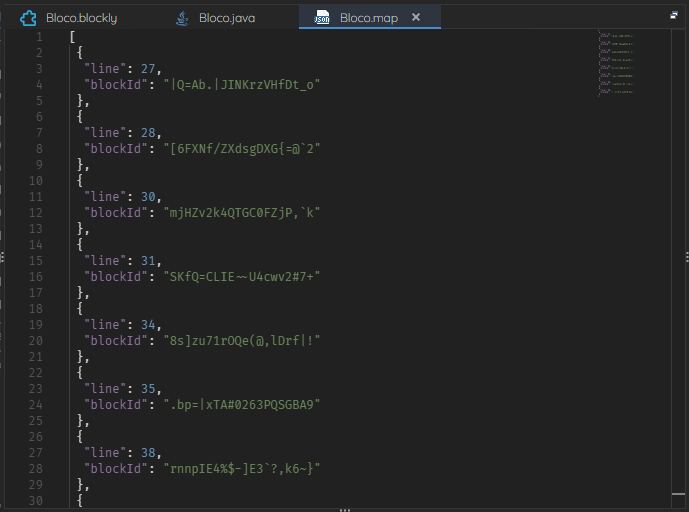Click the opening bracket on line 1
Image resolution: width=689 pixels, height=512 pixels.
click(x=73, y=37)
